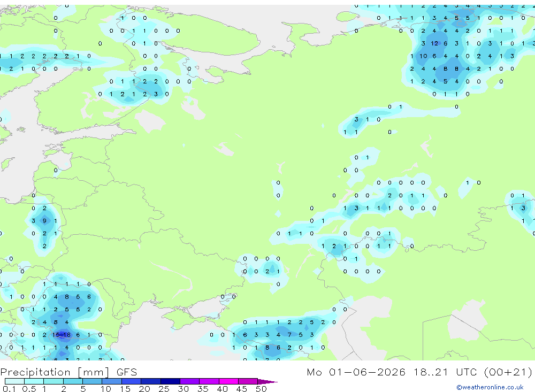The height and width of the screenshot is (392, 535).
Task: Select the legend swatch between 20 and 25
Action: (151, 381)
